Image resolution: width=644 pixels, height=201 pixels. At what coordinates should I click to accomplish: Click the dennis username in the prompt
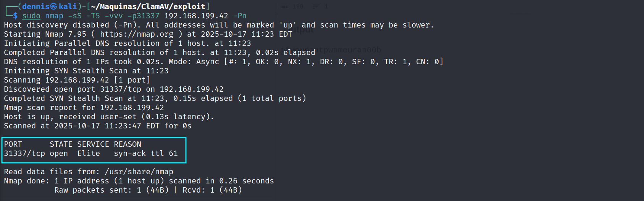(x=36, y=6)
